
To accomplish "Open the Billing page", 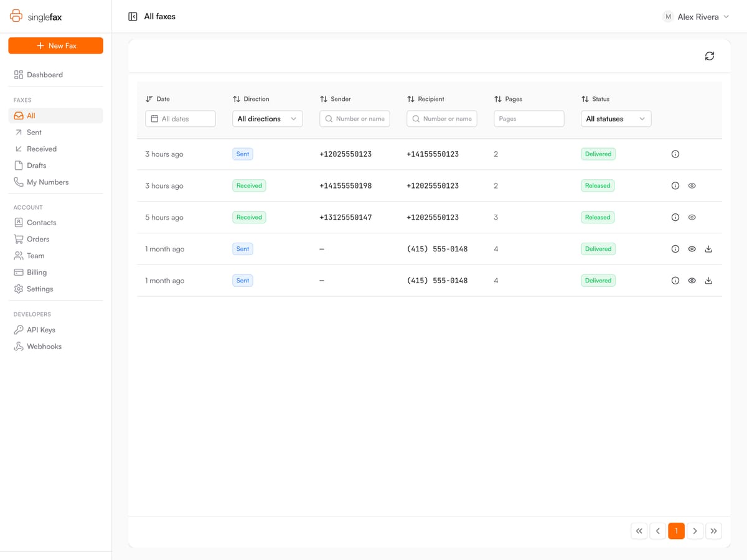I will (55, 273).
